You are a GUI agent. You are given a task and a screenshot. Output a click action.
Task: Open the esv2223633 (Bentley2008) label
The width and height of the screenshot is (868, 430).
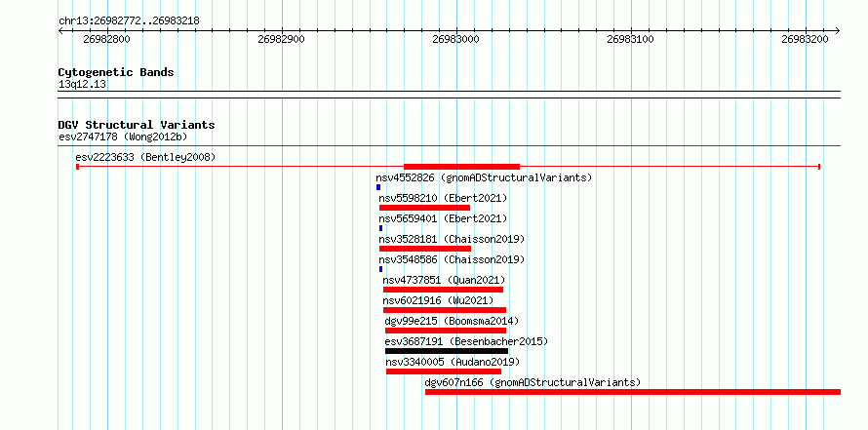tap(145, 157)
